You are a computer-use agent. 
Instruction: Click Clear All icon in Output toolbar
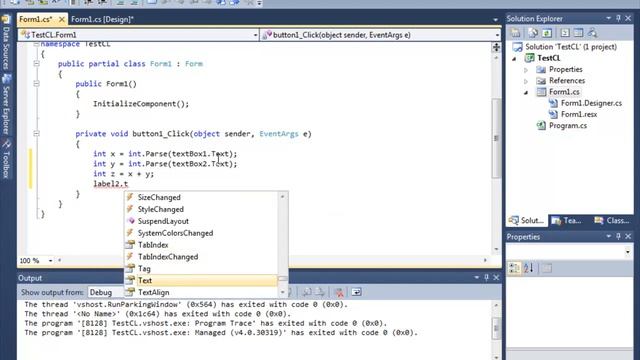339,292
